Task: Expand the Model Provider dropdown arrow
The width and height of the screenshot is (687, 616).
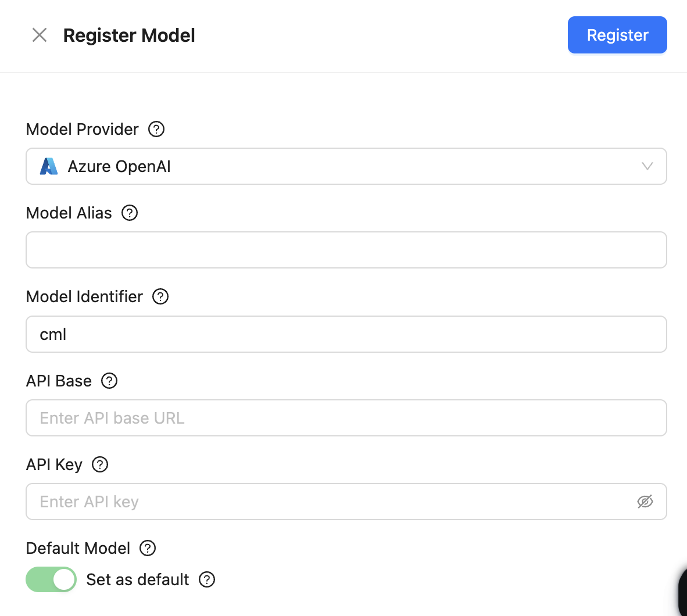Action: pos(647,167)
